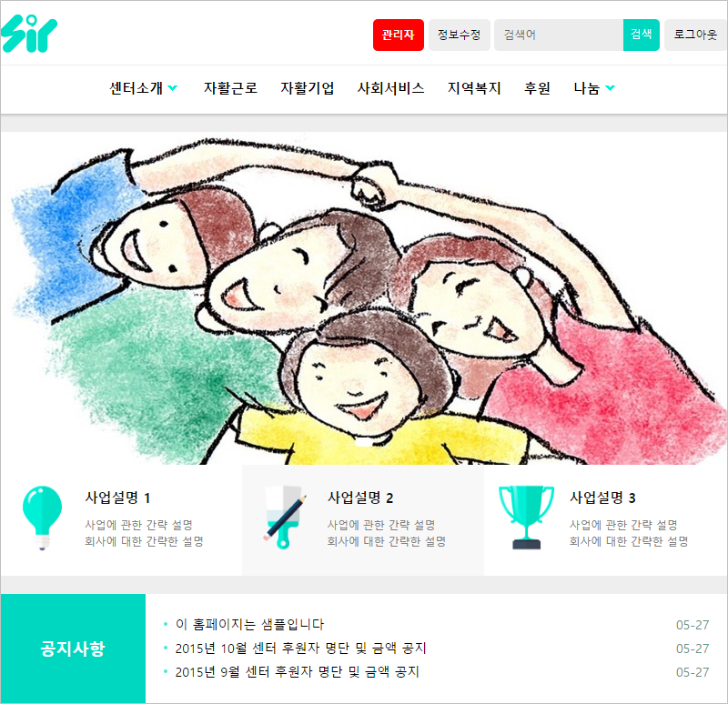Click the trophy icon for 사업설명 3

[526, 518]
